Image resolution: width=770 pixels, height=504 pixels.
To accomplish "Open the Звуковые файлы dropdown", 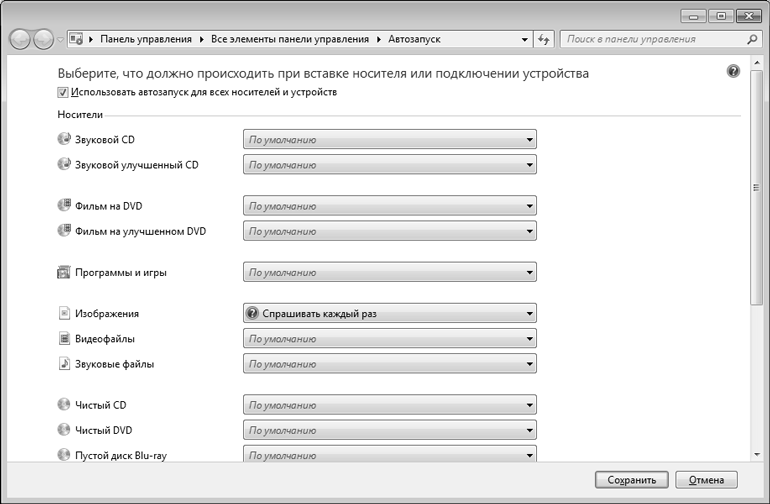I will click(x=389, y=364).
